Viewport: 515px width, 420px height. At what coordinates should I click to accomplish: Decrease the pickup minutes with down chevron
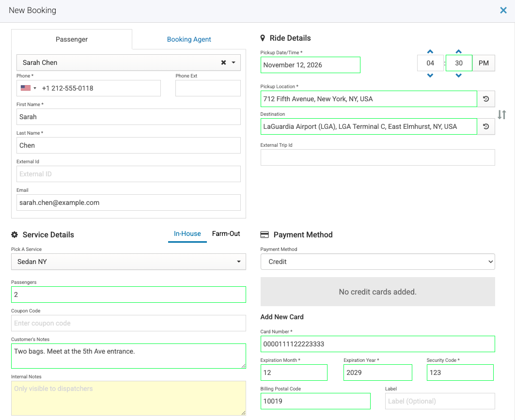[x=458, y=75]
